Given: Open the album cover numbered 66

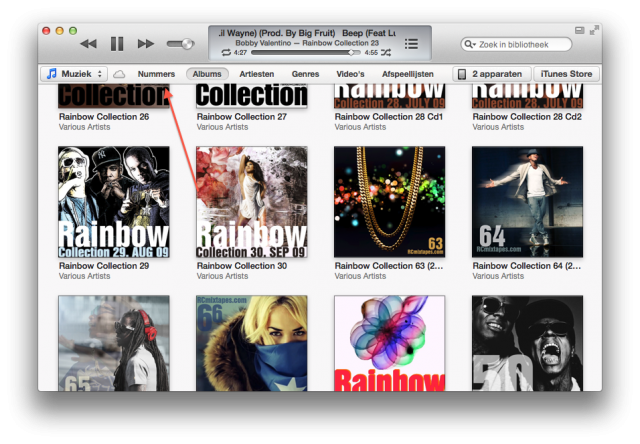Looking at the screenshot, I should click(x=251, y=343).
